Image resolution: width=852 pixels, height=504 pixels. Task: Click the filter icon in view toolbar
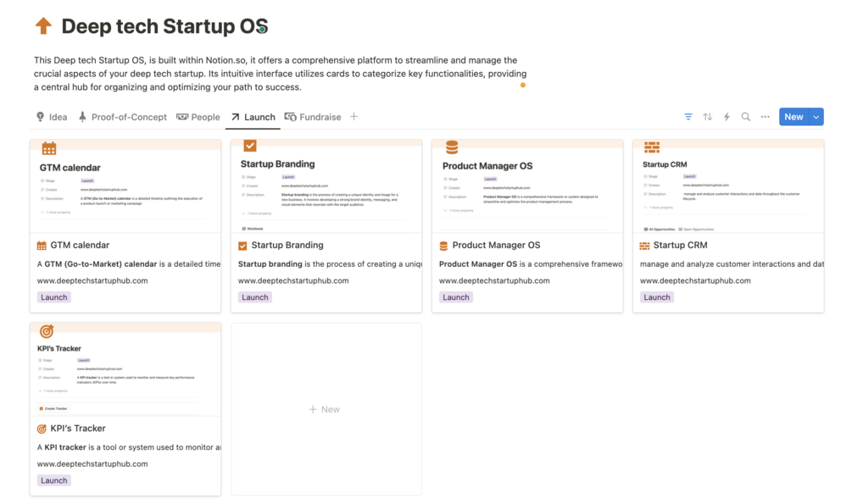[688, 117]
